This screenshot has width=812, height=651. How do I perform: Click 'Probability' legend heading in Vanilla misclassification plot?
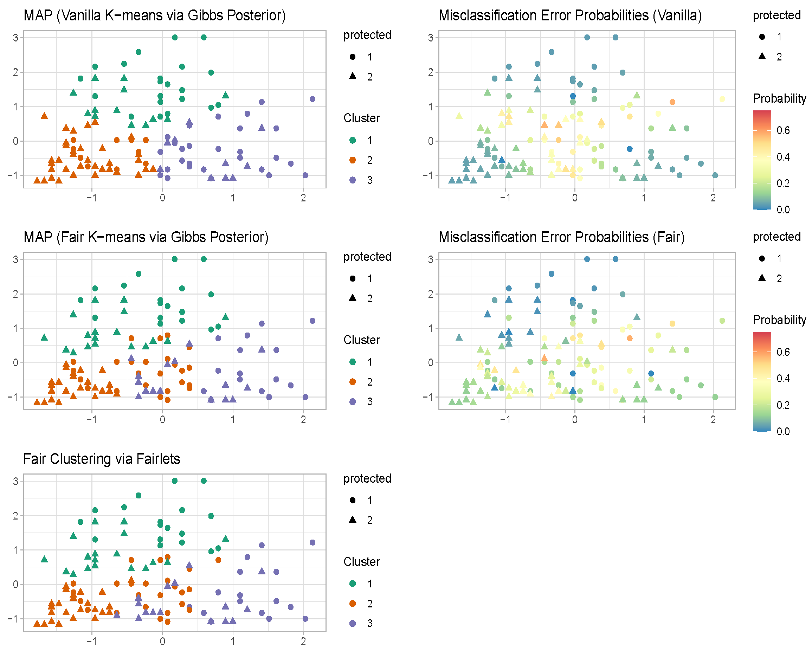(779, 98)
